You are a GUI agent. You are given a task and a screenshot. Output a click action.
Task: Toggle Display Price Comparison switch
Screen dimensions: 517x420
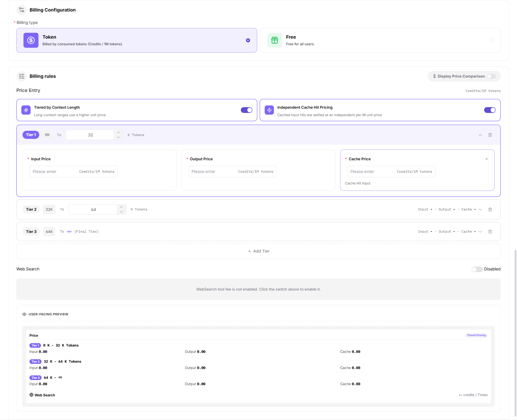pyautogui.click(x=492, y=76)
